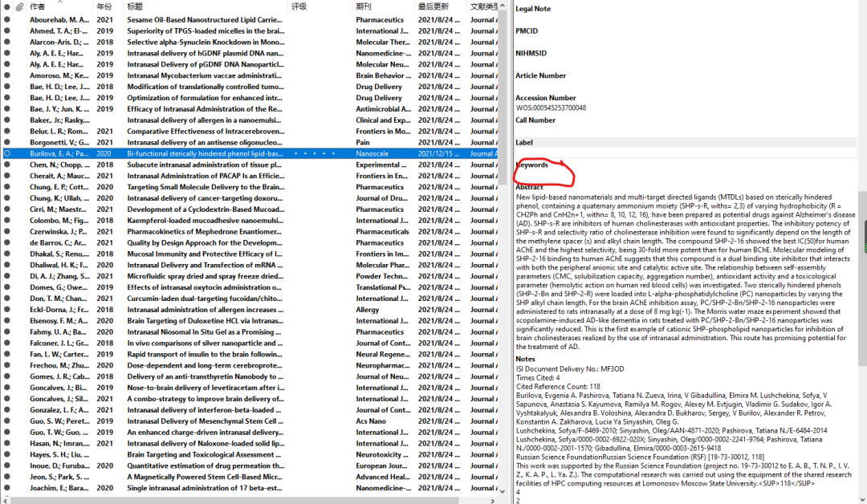
Task: Click the NIHMSID field label
Action: click(x=531, y=53)
